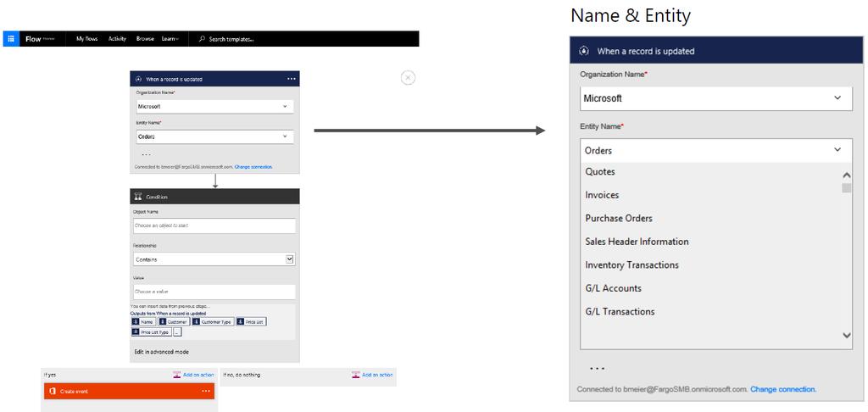This screenshot has height=412, width=868.
Task: Click the Search templates field
Action: point(231,39)
